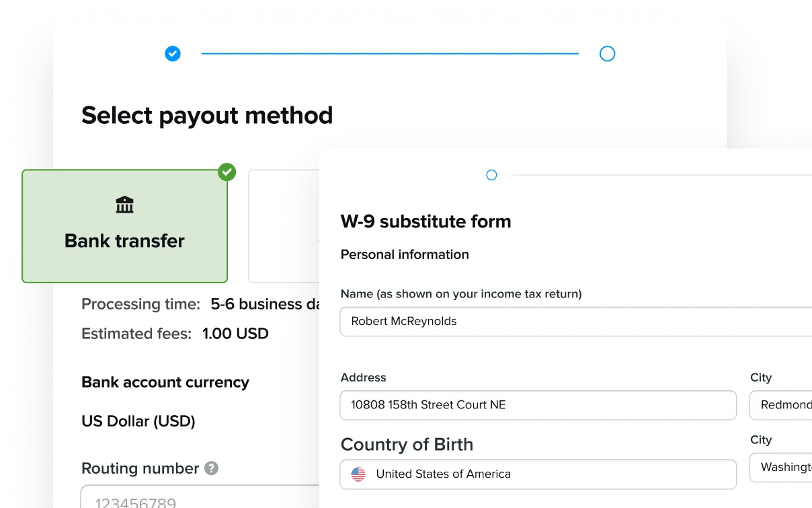The image size is (812, 508).
Task: Click the bank building icon
Action: [x=124, y=205]
